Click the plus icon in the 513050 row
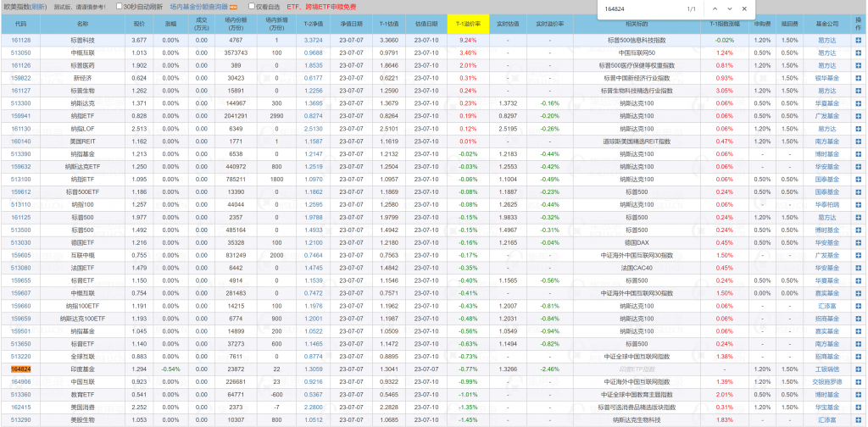 (858, 53)
